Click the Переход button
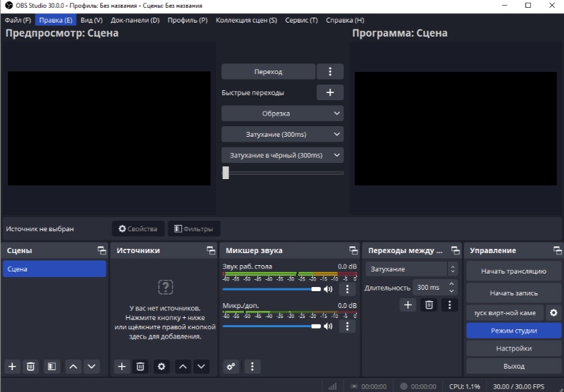Image resolution: width=564 pixels, height=392 pixels. (269, 72)
